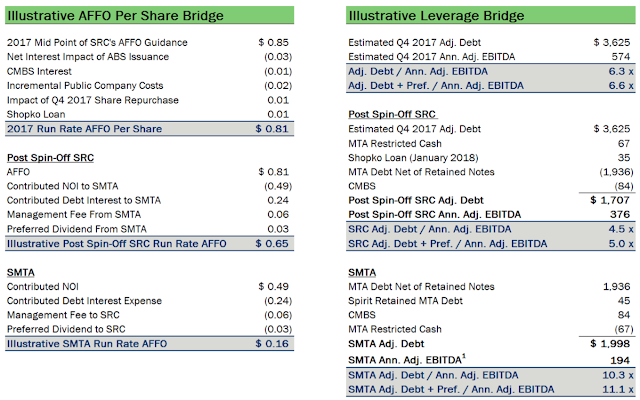The height and width of the screenshot is (400, 640).
Task: Click the Illustrative SMTA Run Rate AFFO row
Action: (100, 343)
